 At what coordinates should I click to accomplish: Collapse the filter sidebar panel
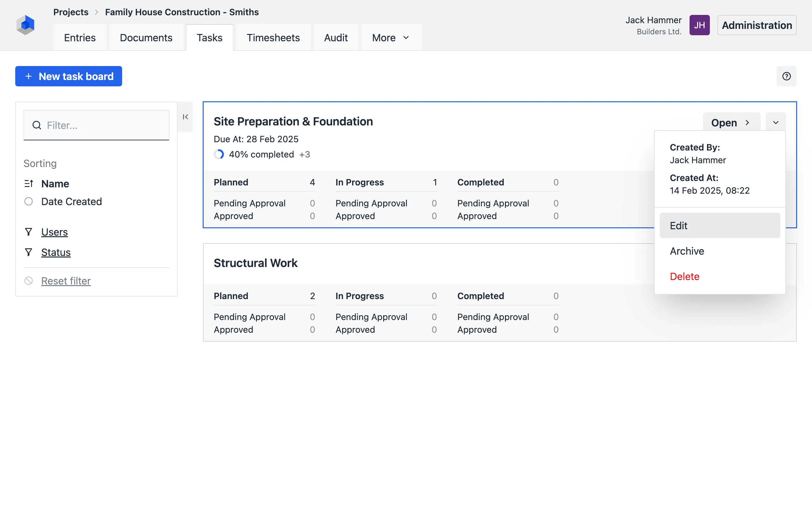pyautogui.click(x=185, y=117)
